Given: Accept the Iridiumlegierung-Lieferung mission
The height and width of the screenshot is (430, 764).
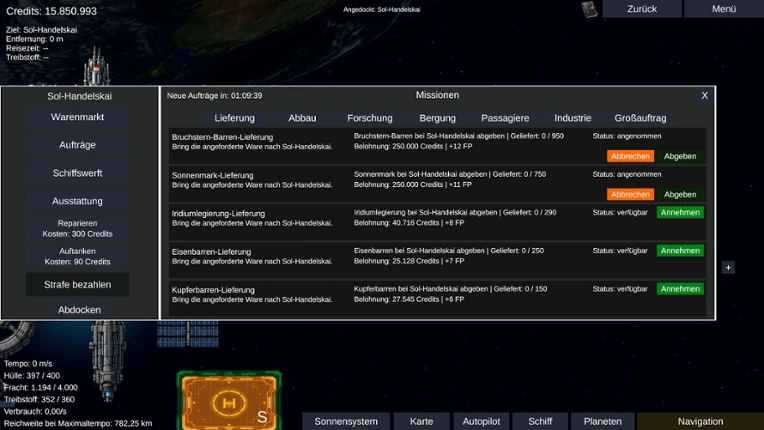Looking at the screenshot, I should click(680, 212).
